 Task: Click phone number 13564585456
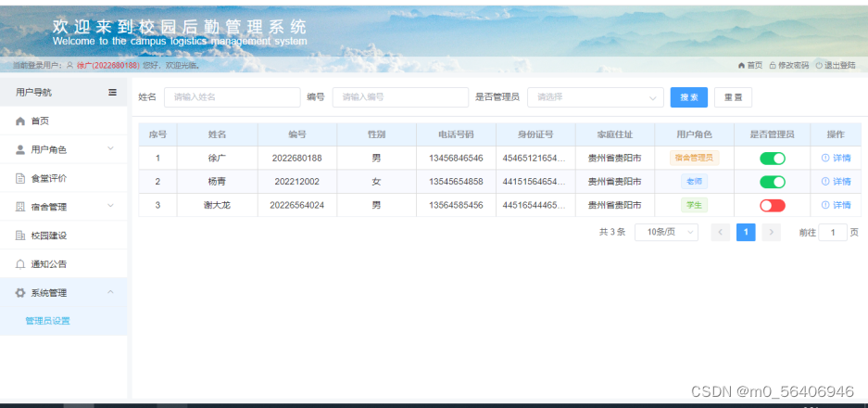(x=456, y=205)
